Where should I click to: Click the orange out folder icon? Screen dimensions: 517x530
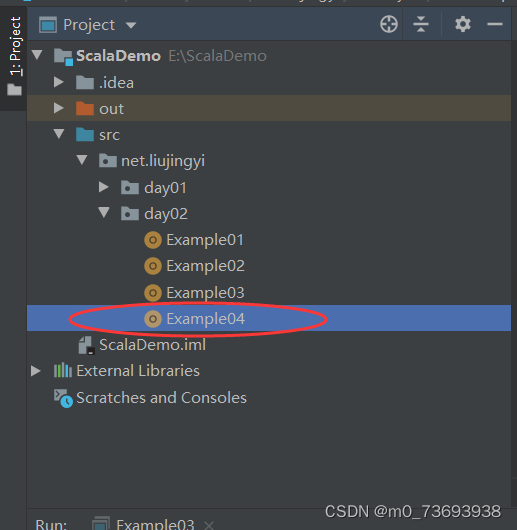click(x=85, y=109)
